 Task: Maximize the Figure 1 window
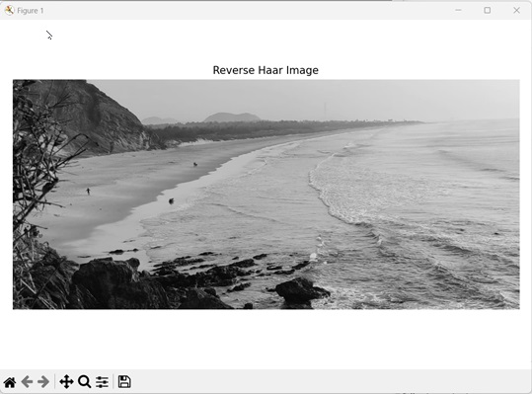[x=488, y=10]
